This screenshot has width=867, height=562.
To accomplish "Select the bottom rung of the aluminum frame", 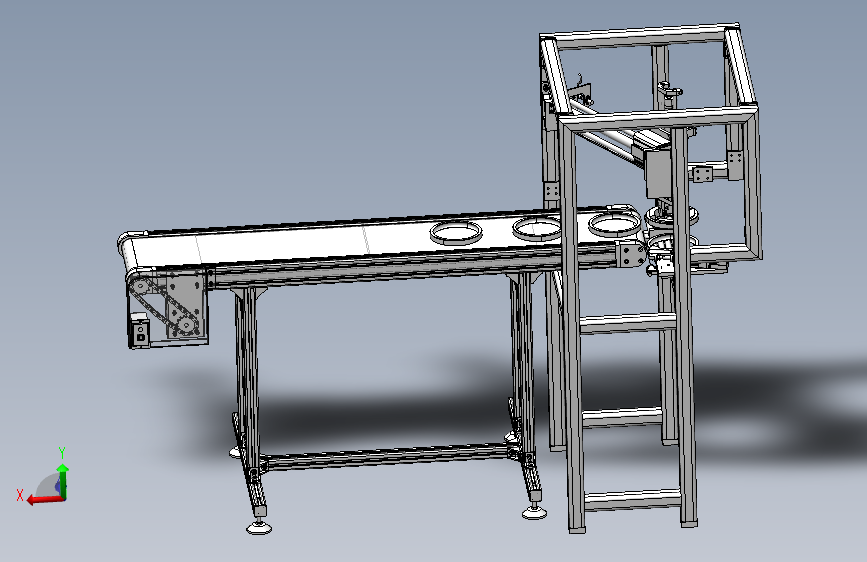I will point(633,499).
